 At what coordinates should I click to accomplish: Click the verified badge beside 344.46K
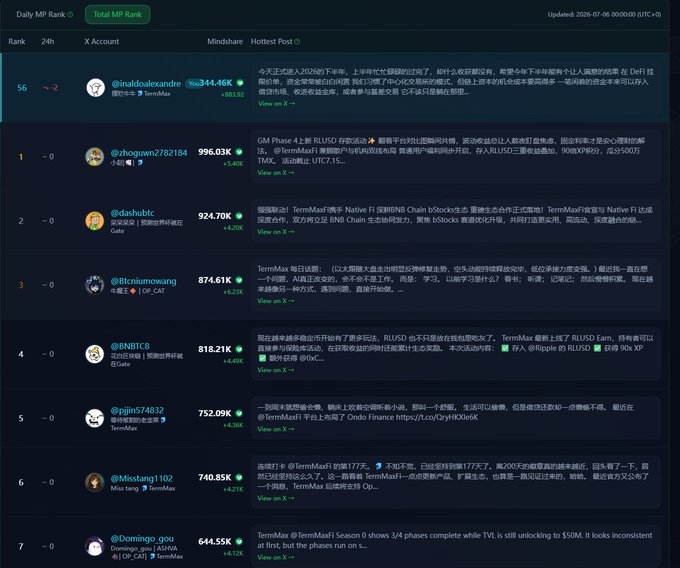[240, 82]
